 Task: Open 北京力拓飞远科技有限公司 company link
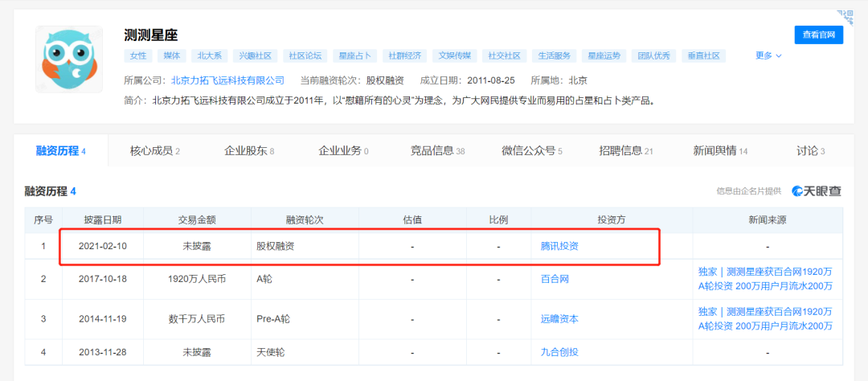coord(227,80)
